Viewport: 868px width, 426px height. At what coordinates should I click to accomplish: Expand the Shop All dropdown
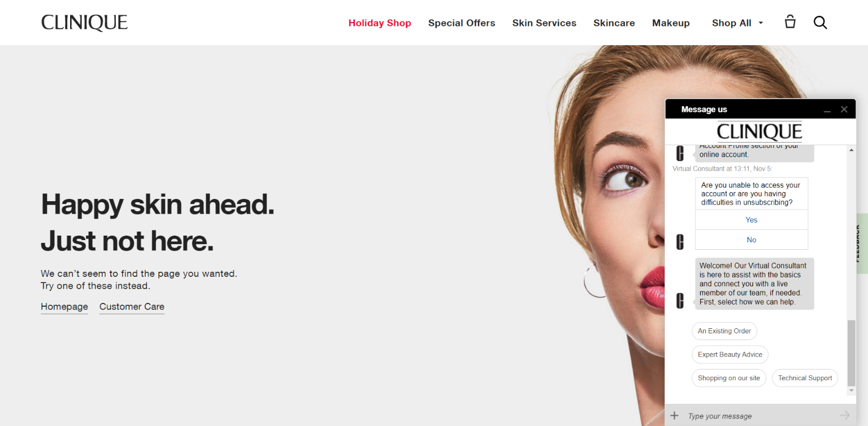click(x=737, y=23)
